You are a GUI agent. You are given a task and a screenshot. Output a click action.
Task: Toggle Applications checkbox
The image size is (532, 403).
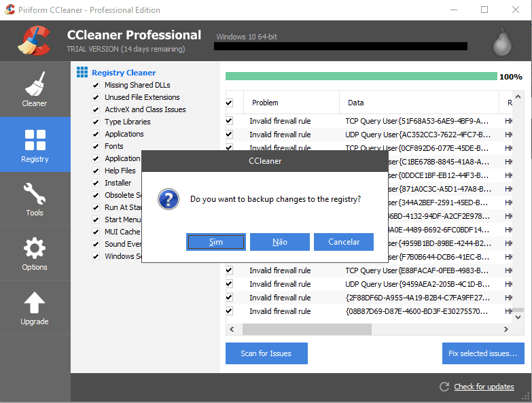tap(96, 134)
